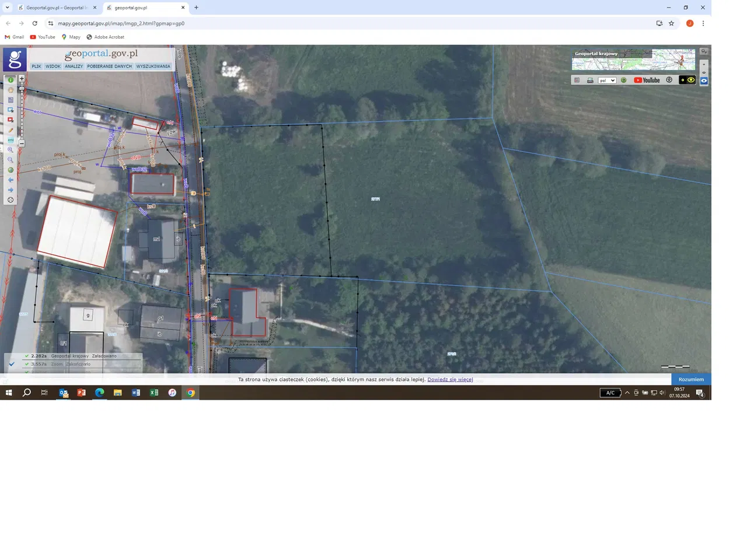Click the Rozumiem cookie button
The height and width of the screenshot is (560, 747).
(x=691, y=379)
